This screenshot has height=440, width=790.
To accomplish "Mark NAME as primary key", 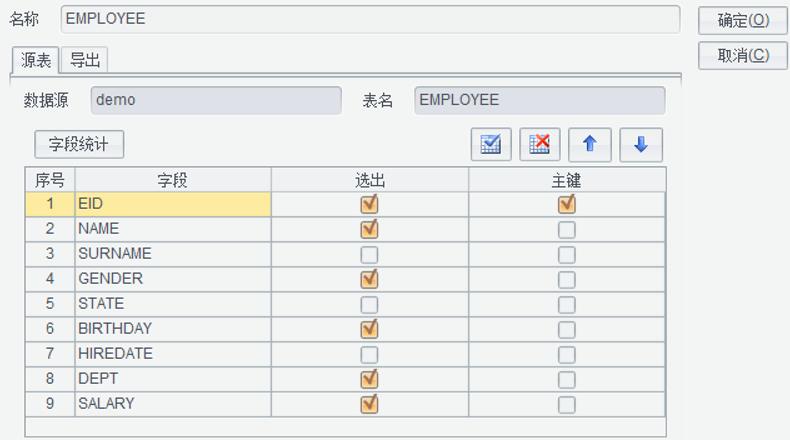I will point(567,229).
